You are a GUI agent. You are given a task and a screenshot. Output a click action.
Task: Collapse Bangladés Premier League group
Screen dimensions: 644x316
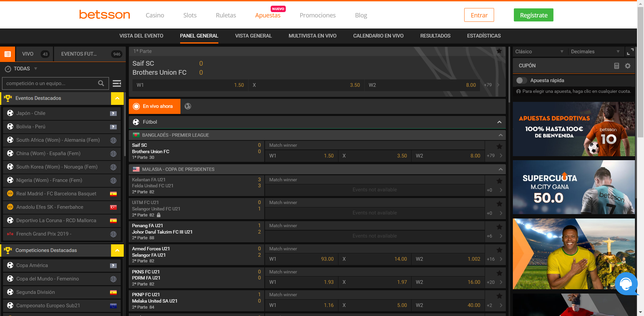[500, 135]
